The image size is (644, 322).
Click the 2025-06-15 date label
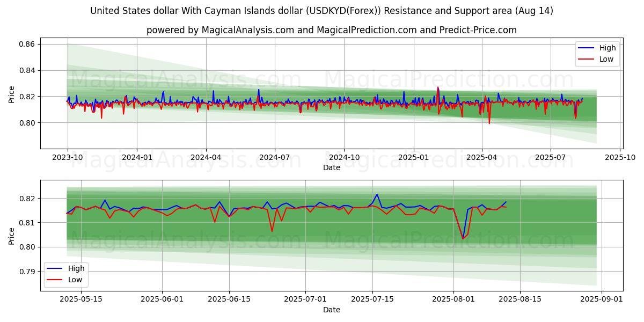229,300
